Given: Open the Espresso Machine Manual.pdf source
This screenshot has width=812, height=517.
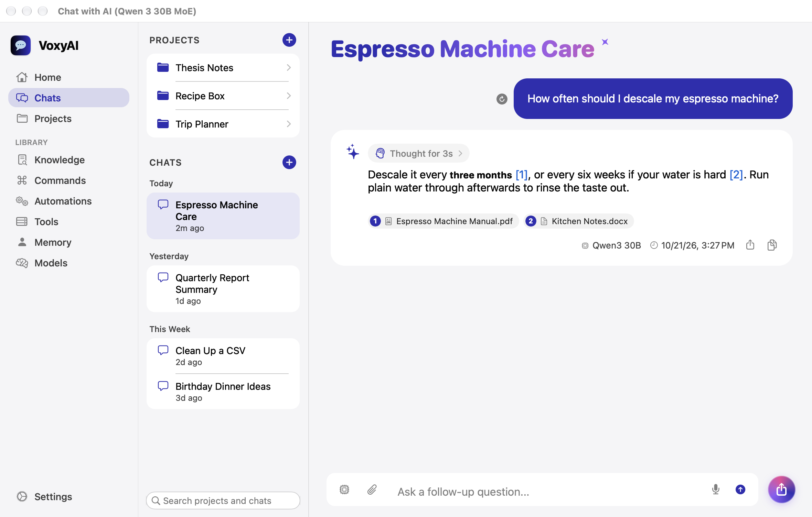Looking at the screenshot, I should tap(444, 221).
